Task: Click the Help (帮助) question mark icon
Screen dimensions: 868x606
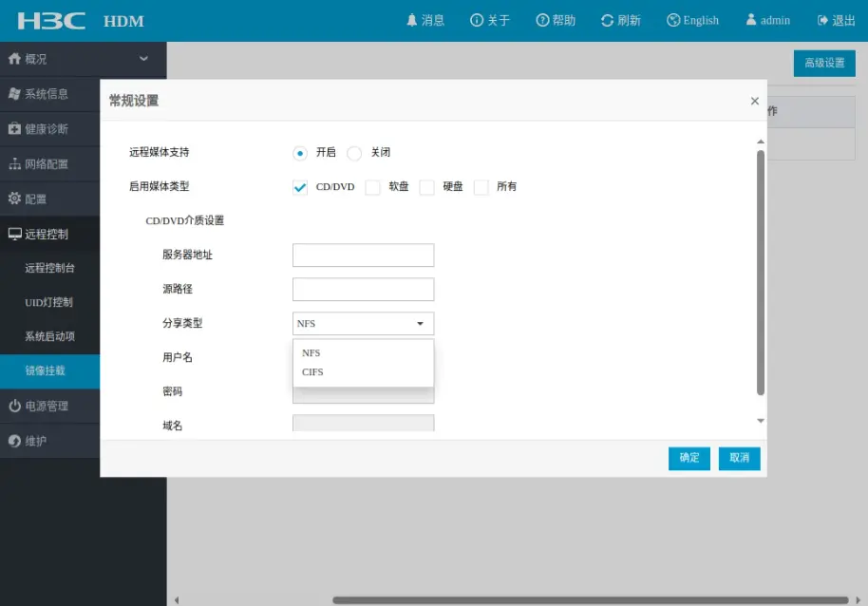Action: 542,20
